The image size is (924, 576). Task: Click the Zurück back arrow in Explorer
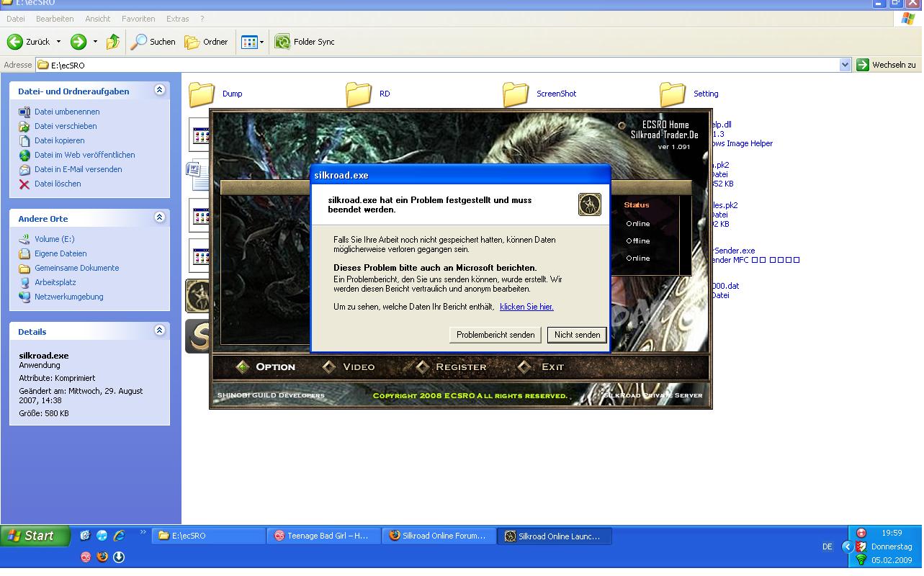tap(14, 42)
